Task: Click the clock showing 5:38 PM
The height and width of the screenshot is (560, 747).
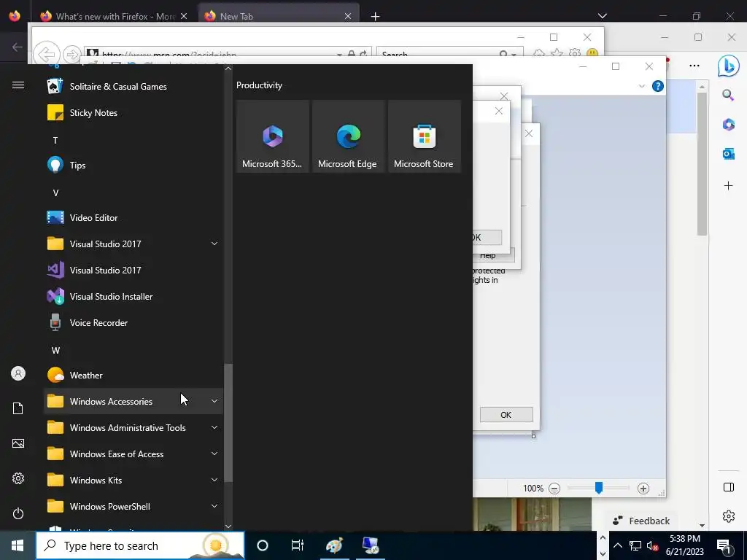Action: pyautogui.click(x=685, y=545)
